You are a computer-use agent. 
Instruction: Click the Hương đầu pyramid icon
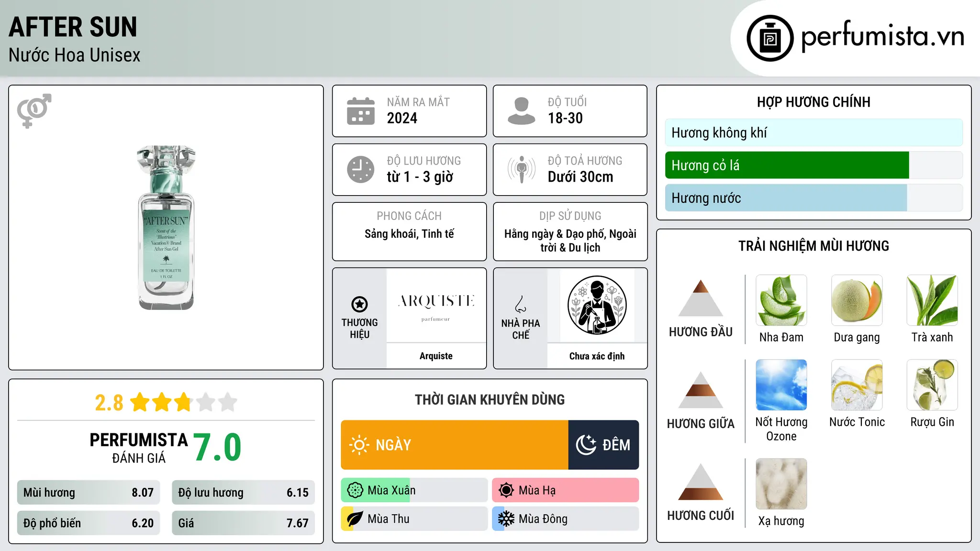(x=701, y=298)
